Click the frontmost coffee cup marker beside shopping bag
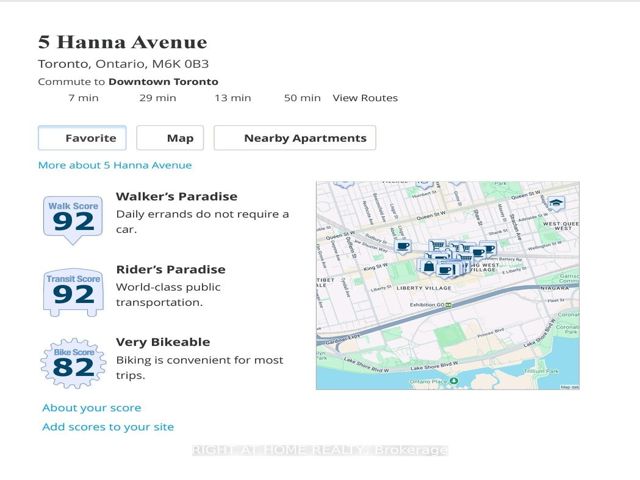The width and height of the screenshot is (640, 480). [445, 270]
